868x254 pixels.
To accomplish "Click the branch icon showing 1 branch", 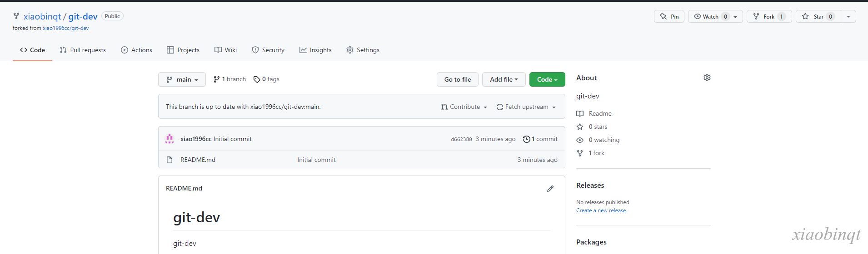I will 217,79.
